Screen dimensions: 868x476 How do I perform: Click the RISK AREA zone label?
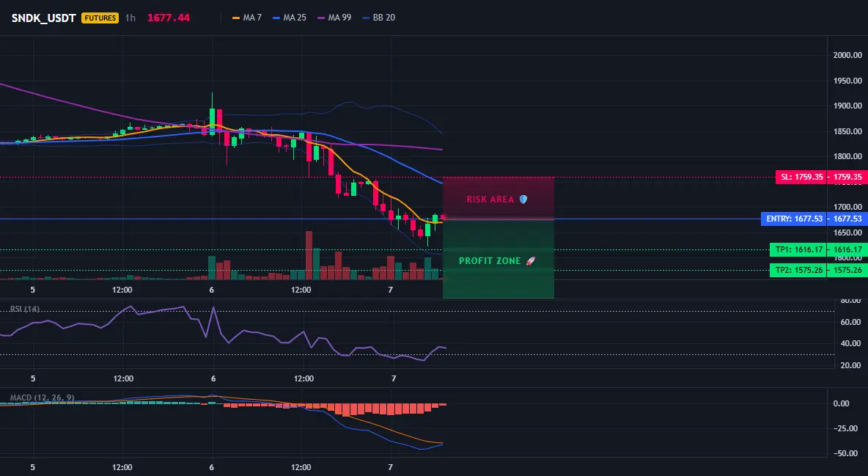[x=490, y=199]
